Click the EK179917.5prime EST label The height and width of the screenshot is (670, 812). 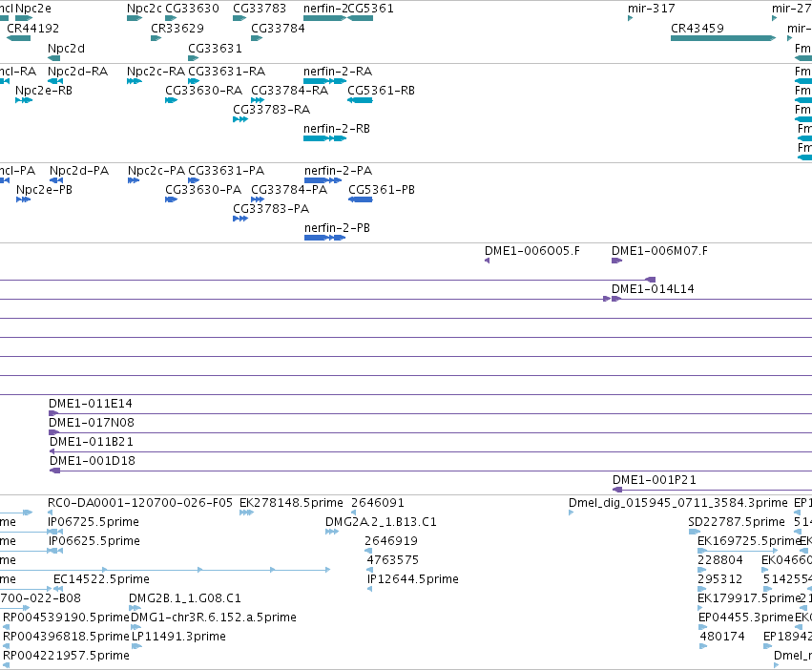click(749, 598)
